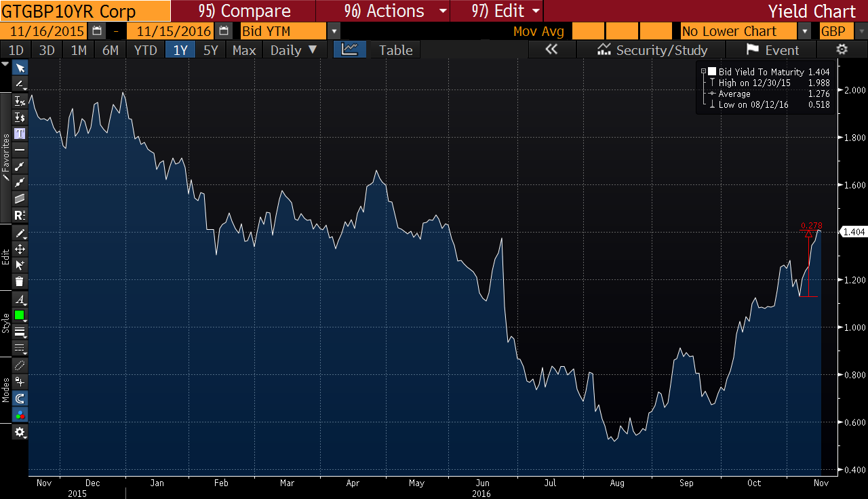Open the font style A tool
Viewport: 868px width, 499px height.
(20, 300)
